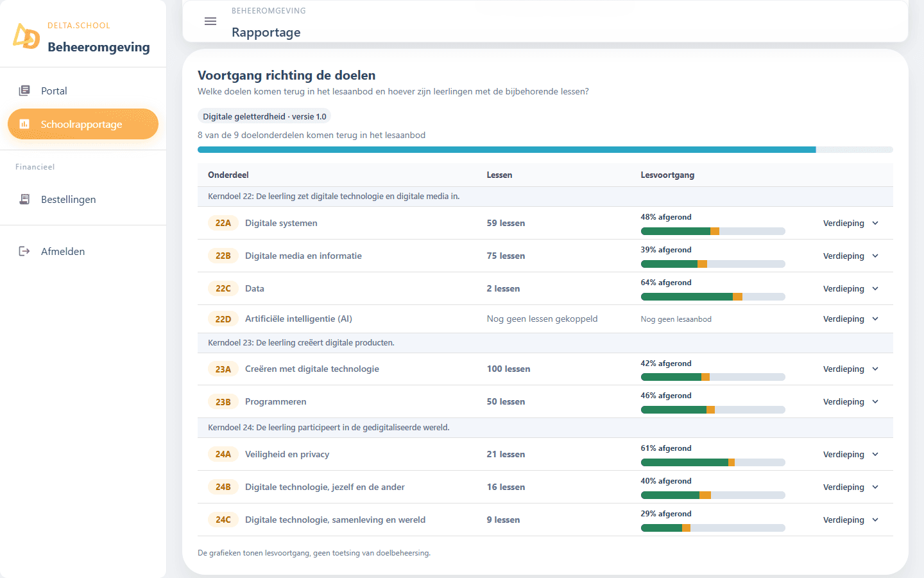Click the 22D code badge
Viewport: 924px width, 578px height.
coord(223,319)
